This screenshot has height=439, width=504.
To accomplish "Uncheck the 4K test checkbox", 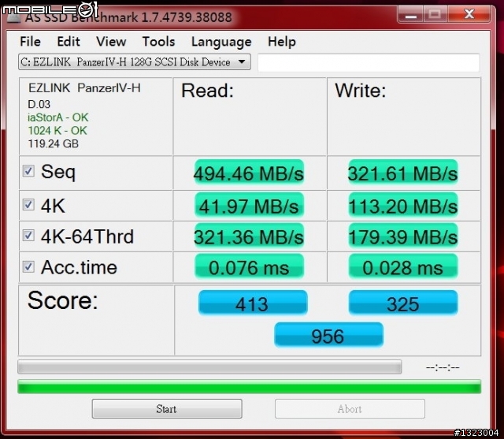I will tap(28, 205).
